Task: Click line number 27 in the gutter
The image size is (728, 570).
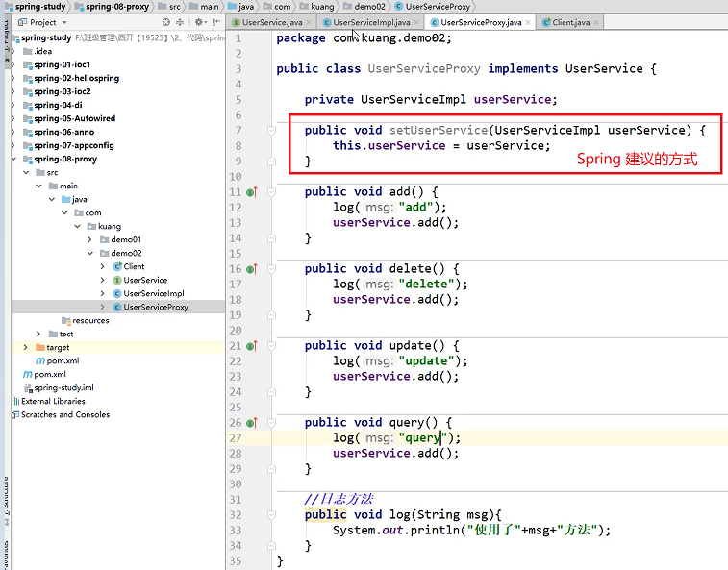Action: tap(236, 438)
